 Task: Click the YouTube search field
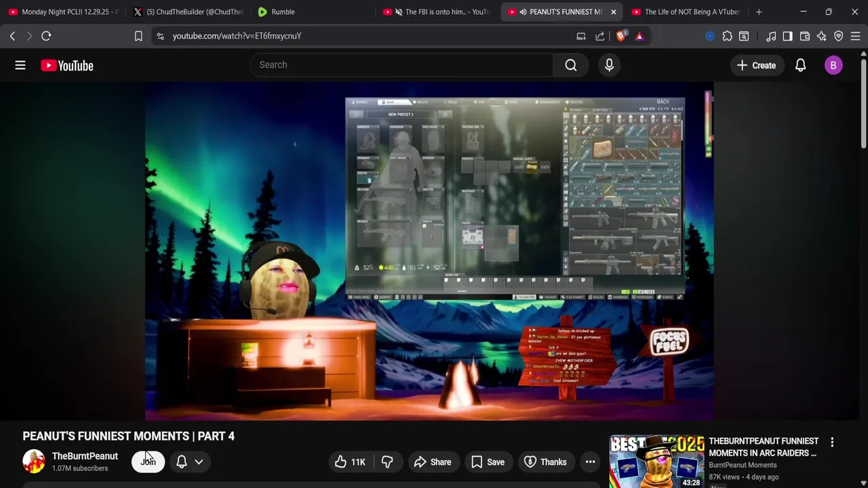401,65
